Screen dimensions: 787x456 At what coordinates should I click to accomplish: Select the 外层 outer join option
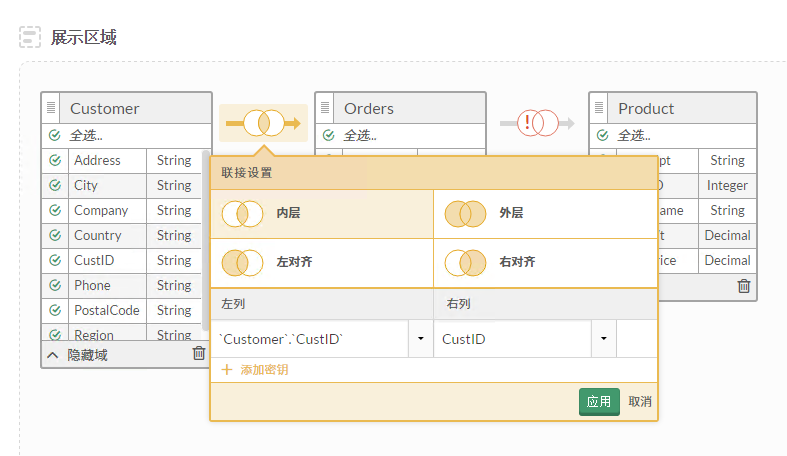(545, 214)
